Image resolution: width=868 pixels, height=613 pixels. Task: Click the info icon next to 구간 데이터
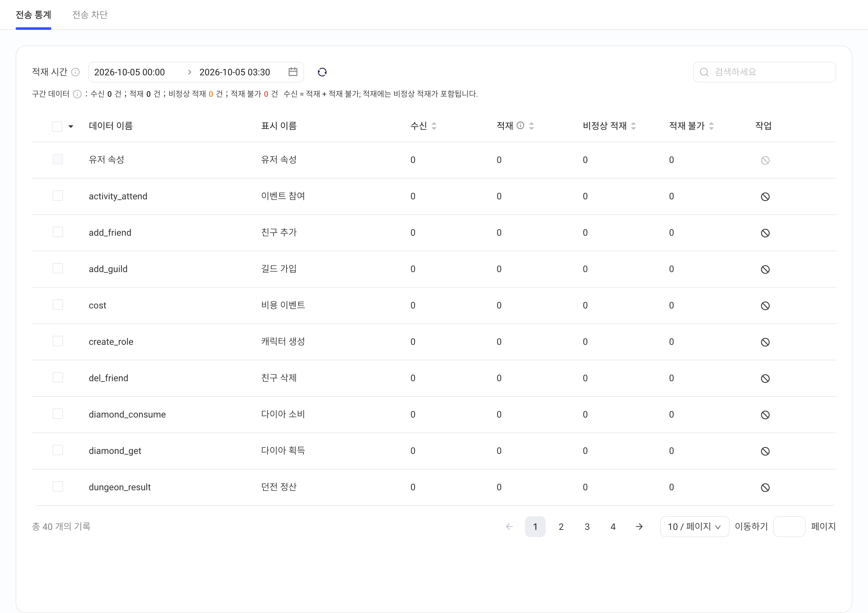click(x=77, y=94)
